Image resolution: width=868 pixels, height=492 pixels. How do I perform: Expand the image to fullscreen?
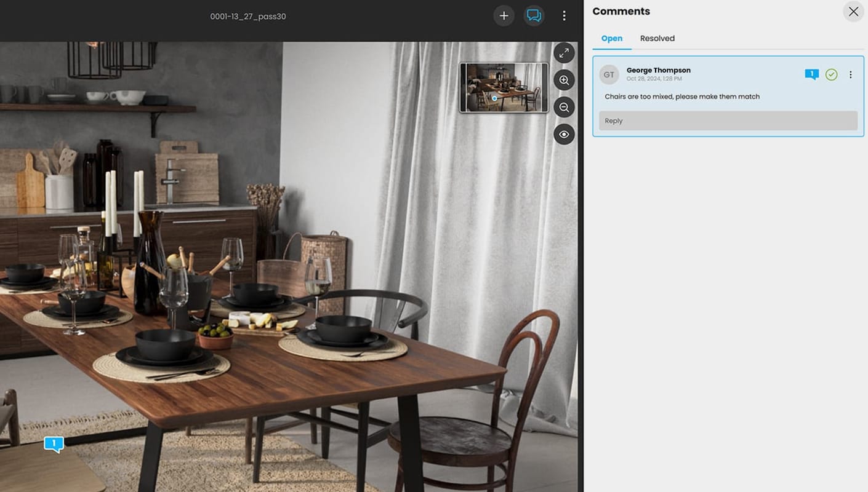click(x=564, y=53)
